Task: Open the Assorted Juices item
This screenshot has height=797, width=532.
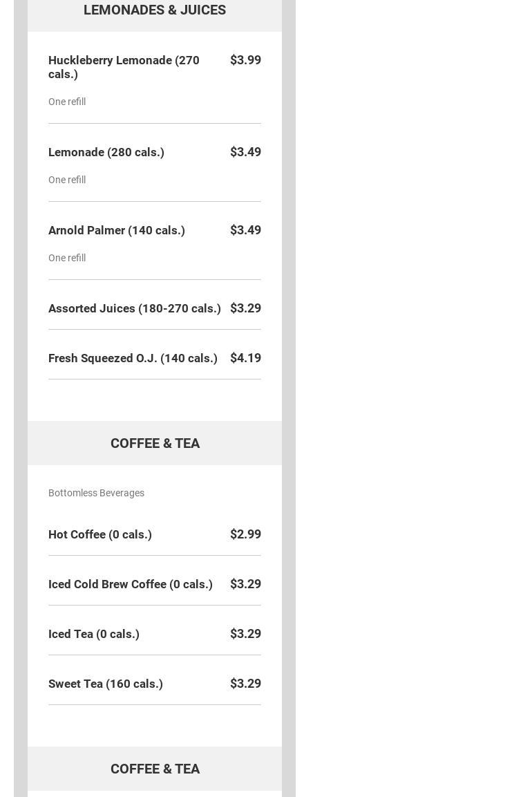Action: click(135, 308)
